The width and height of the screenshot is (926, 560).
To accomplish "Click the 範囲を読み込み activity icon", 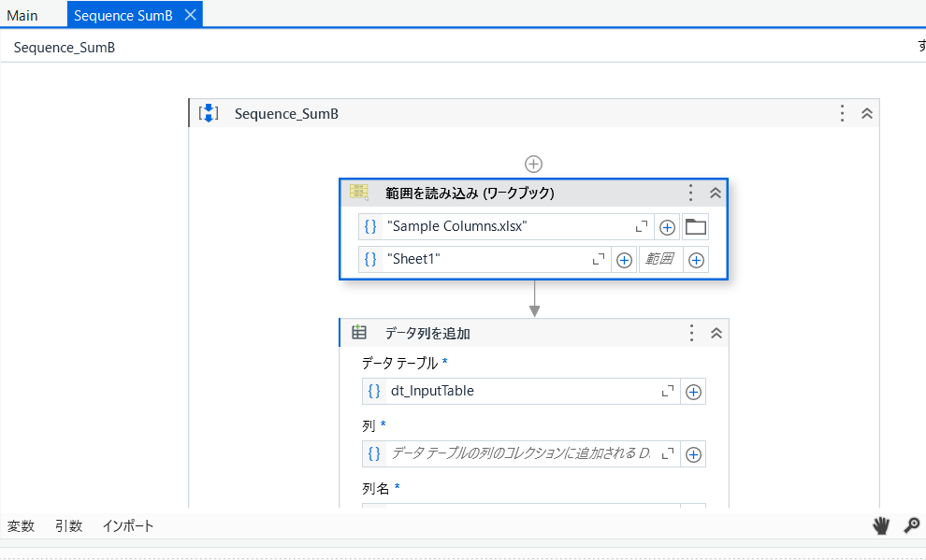I will tap(359, 193).
